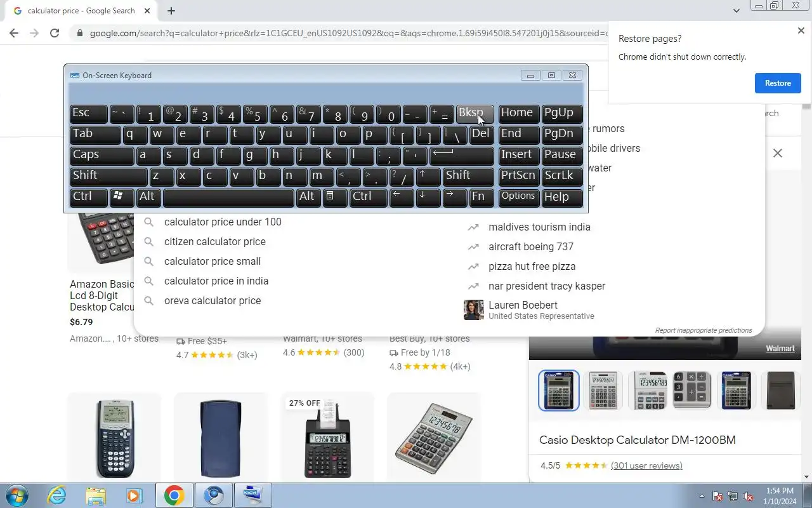Image resolution: width=812 pixels, height=508 pixels.
Task: Select suggestion calculator price under 100
Action: pyautogui.click(x=223, y=222)
